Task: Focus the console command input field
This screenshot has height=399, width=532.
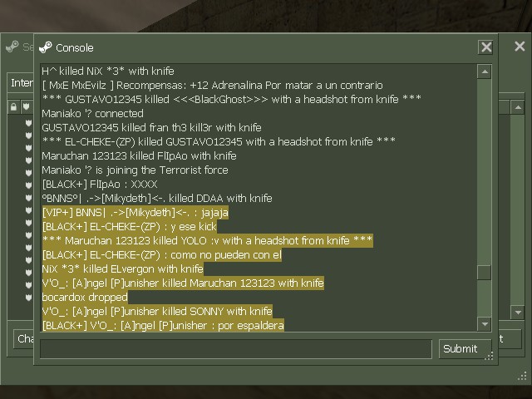Action: click(236, 349)
